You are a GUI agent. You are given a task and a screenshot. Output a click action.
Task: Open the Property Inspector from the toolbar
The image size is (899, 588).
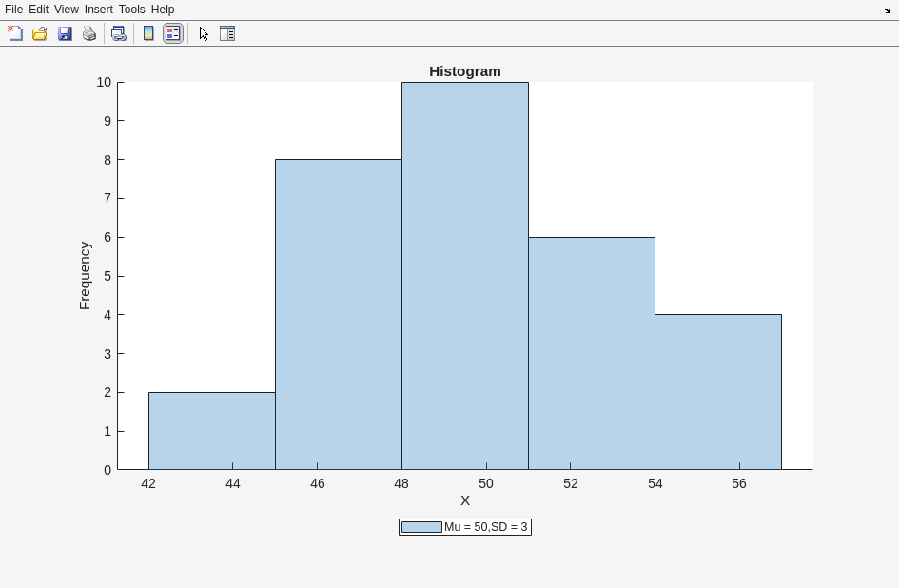tap(227, 33)
